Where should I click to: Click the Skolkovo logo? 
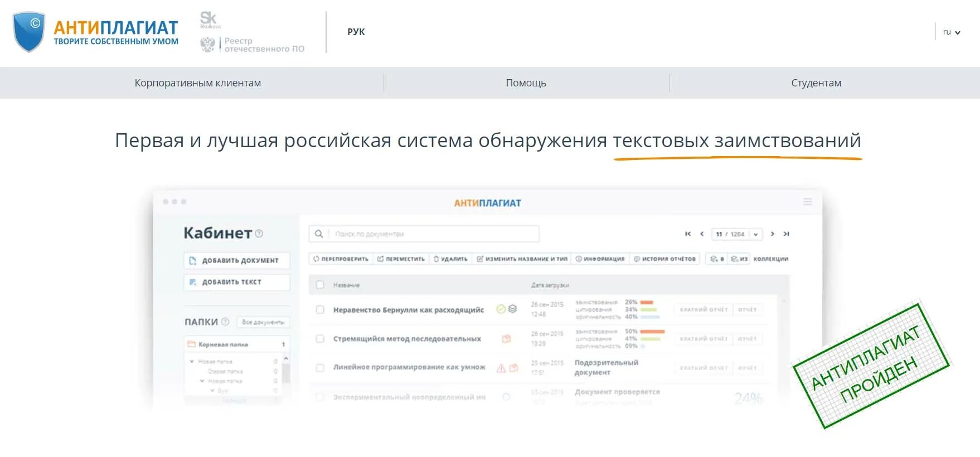tap(210, 20)
